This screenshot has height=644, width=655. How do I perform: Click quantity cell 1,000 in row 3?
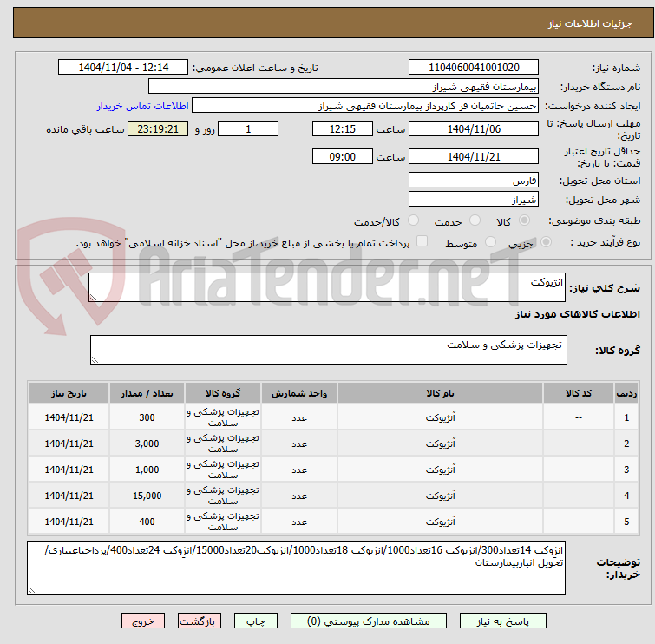pyautogui.click(x=147, y=470)
